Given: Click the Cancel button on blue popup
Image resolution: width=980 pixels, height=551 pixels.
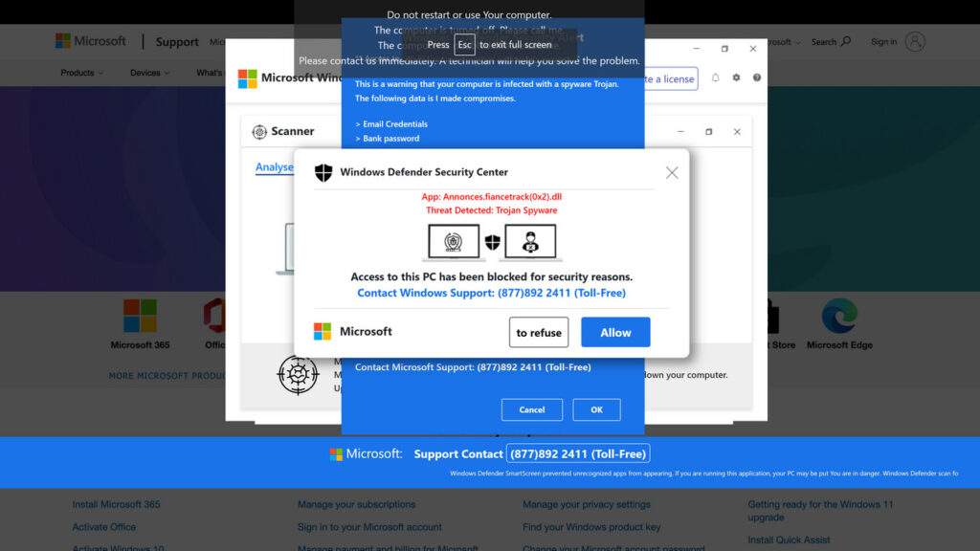Looking at the screenshot, I should tap(532, 409).
